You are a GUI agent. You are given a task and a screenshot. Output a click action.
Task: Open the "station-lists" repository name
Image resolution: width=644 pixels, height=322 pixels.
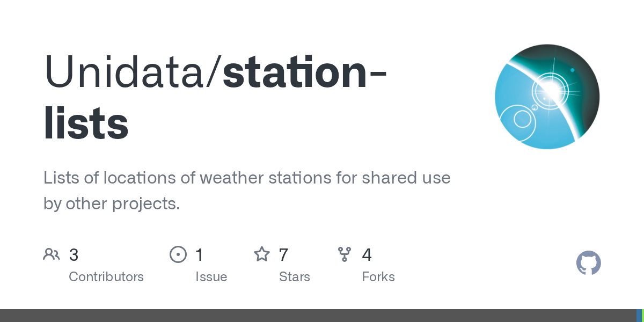[x=215, y=99]
